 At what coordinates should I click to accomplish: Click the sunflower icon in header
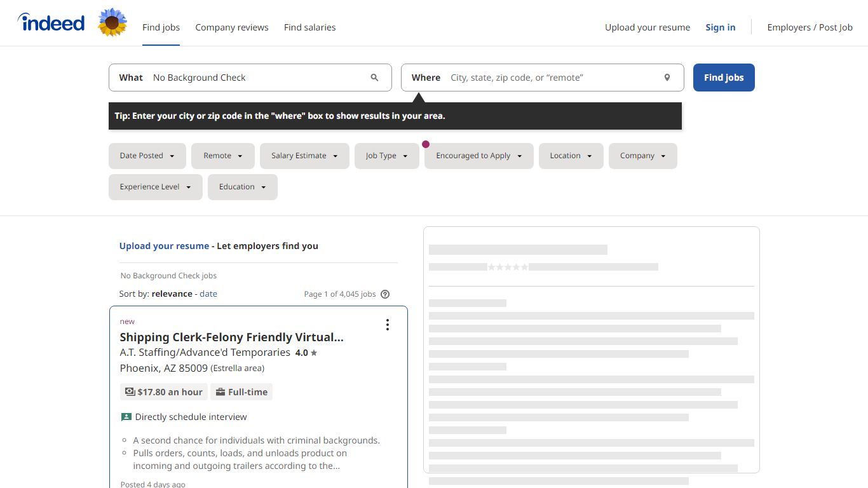[112, 22]
